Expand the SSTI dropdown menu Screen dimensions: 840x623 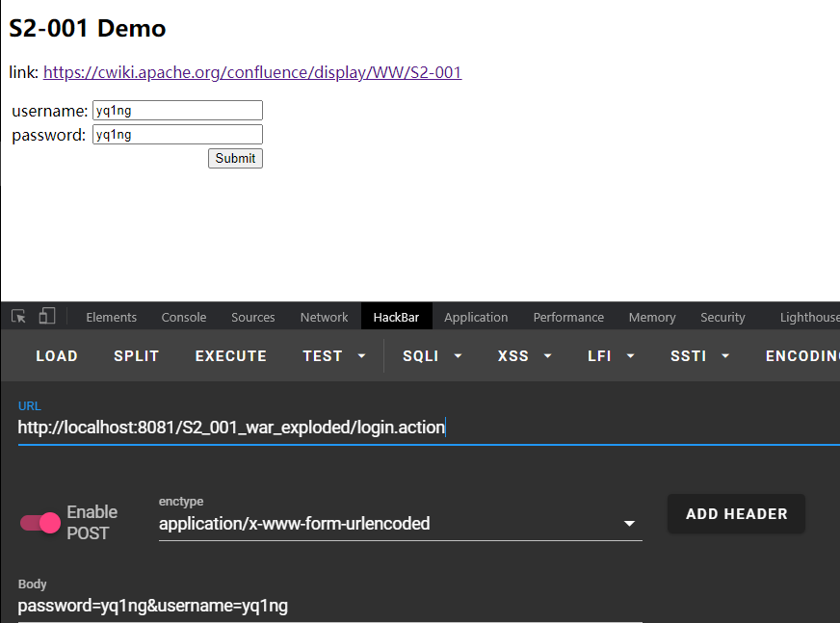coord(699,355)
